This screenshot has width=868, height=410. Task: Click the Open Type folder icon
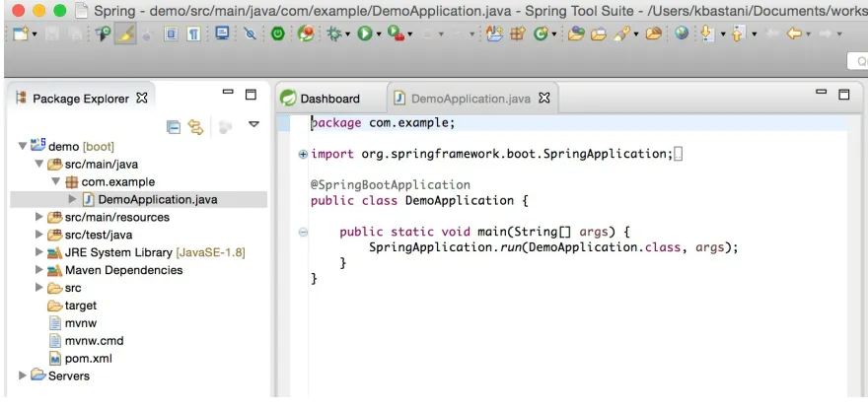point(576,34)
